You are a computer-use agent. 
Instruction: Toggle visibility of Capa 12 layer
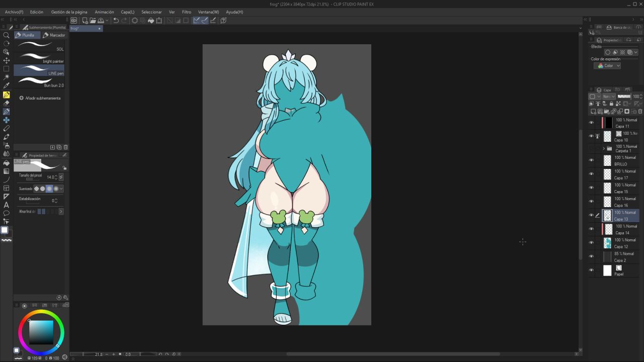[591, 243]
